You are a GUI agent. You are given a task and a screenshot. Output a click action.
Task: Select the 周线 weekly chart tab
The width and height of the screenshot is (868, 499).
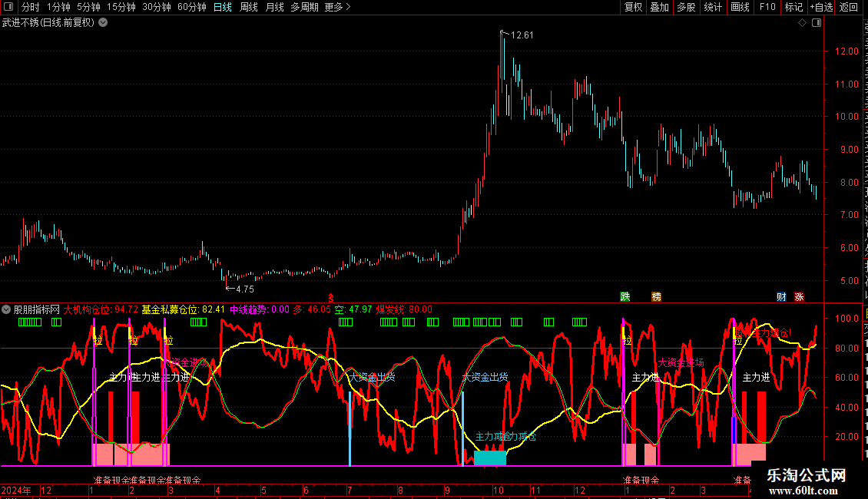tap(249, 7)
